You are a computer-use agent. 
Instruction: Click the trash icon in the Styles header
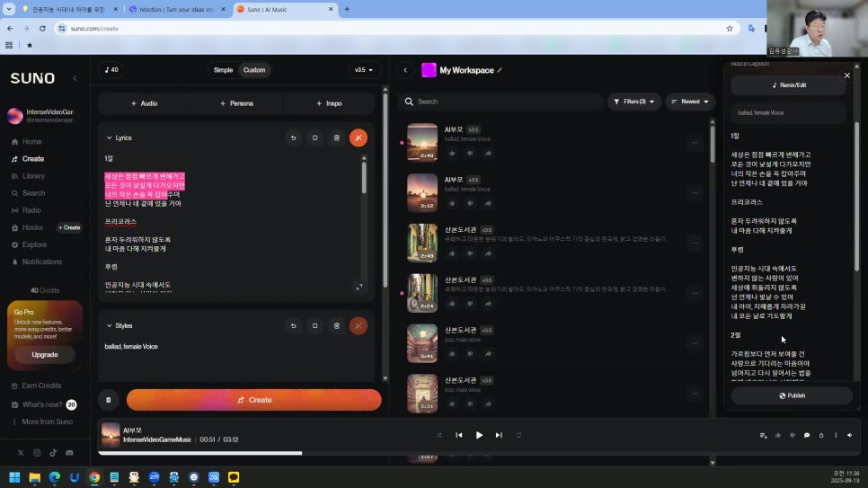[337, 325]
